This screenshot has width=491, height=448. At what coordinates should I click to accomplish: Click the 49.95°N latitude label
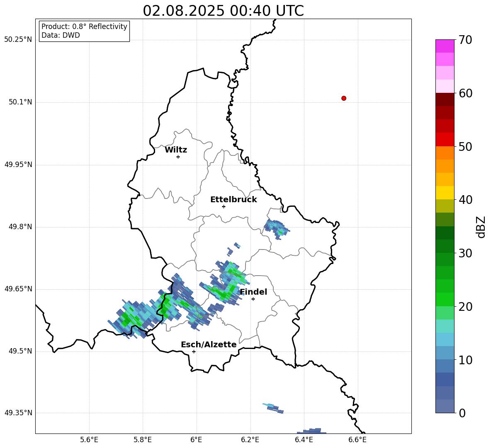pyautogui.click(x=18, y=165)
